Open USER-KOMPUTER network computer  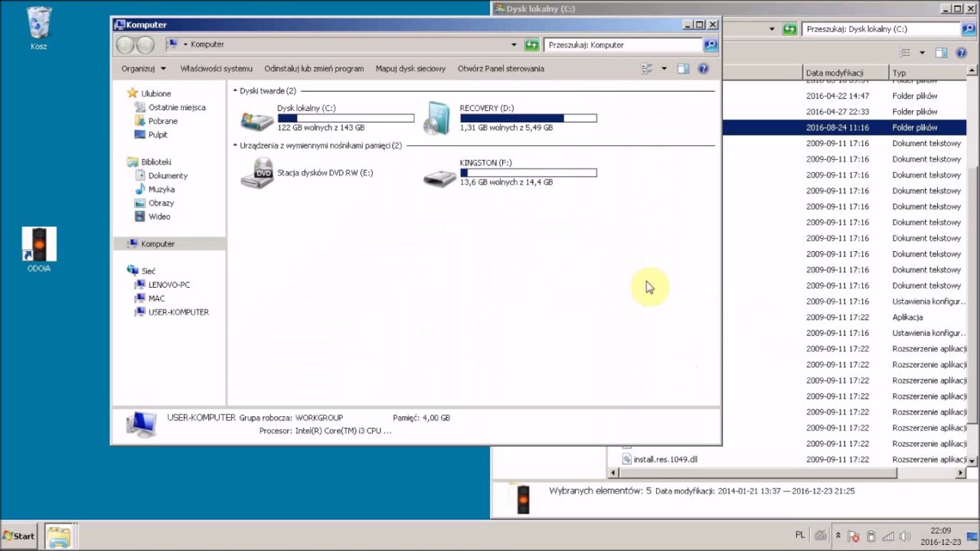[x=178, y=312]
